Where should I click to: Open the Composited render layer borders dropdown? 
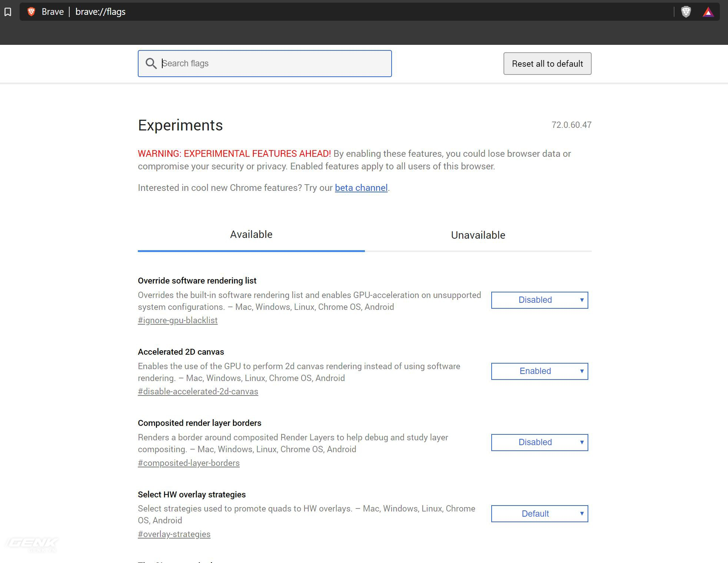tap(539, 442)
